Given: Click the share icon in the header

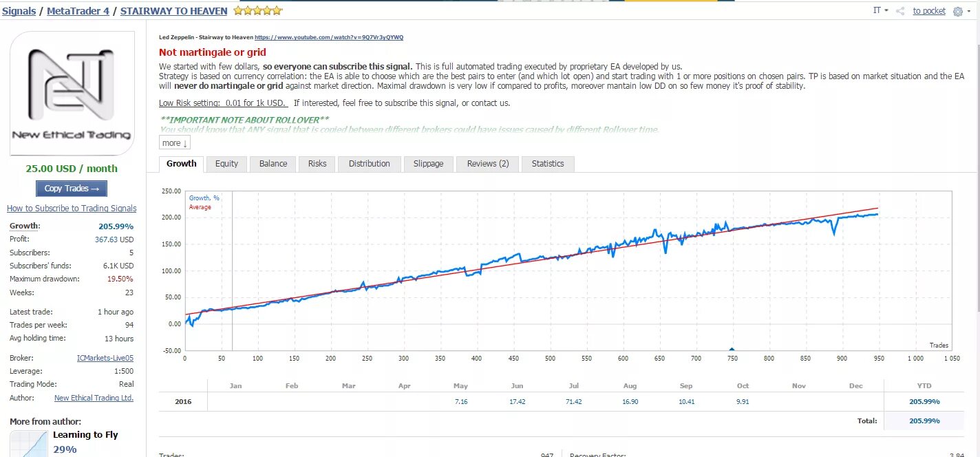Looking at the screenshot, I should (x=900, y=11).
